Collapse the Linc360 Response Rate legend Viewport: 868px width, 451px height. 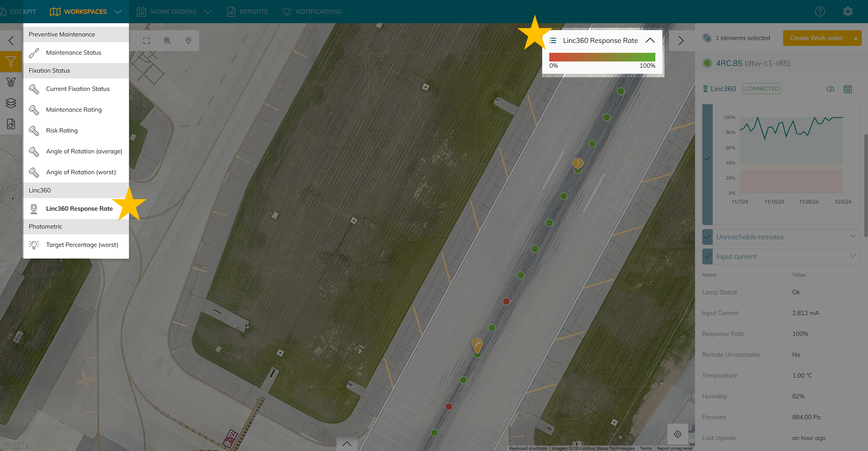pos(650,40)
